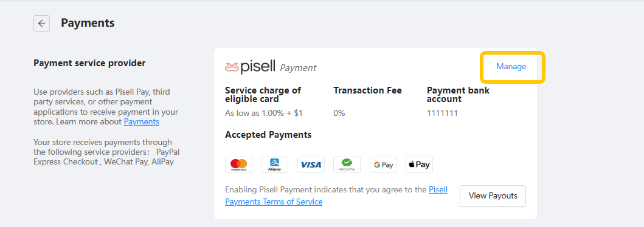Click the Payment bank account label
The width and height of the screenshot is (644, 227).
(x=458, y=95)
